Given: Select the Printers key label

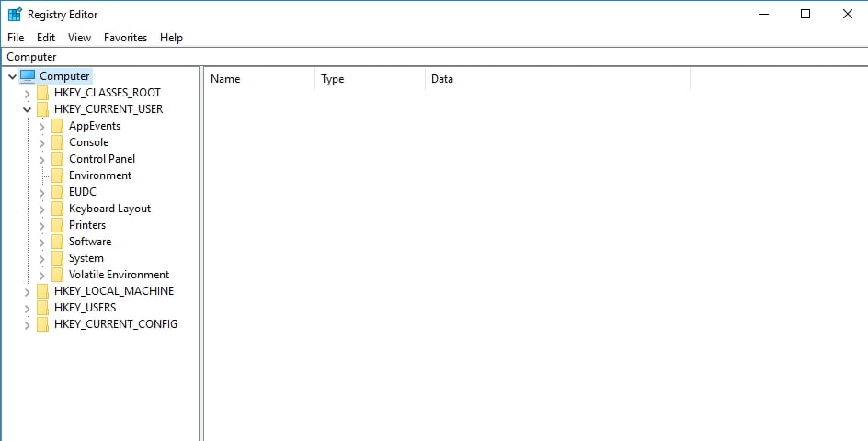Looking at the screenshot, I should tap(87, 225).
